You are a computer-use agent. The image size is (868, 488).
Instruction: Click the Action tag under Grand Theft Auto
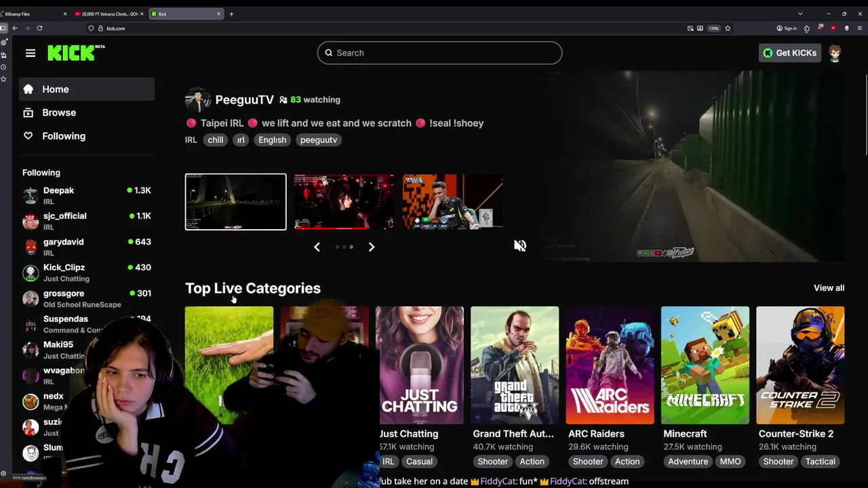coord(532,462)
